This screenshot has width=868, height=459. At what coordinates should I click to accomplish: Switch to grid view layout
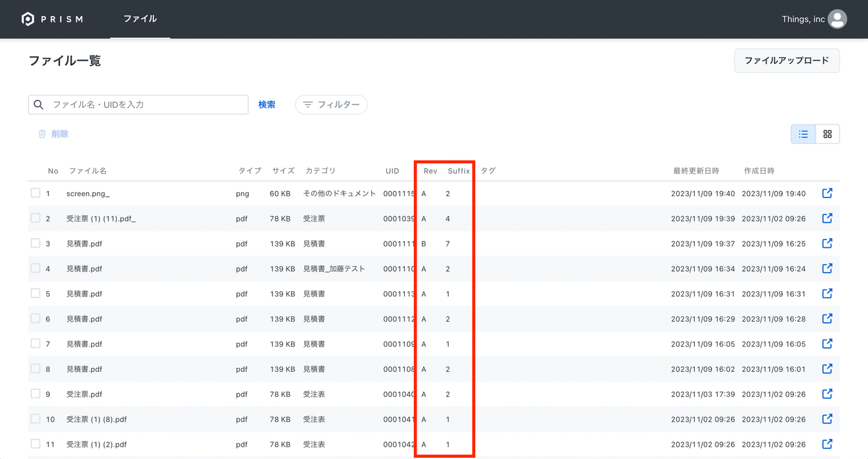pos(827,134)
